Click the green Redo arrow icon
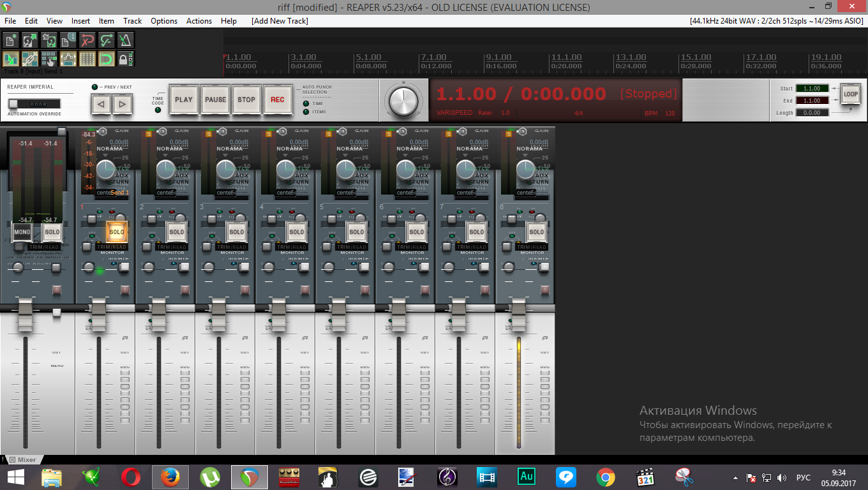Image resolution: width=868 pixels, height=490 pixels. (107, 40)
